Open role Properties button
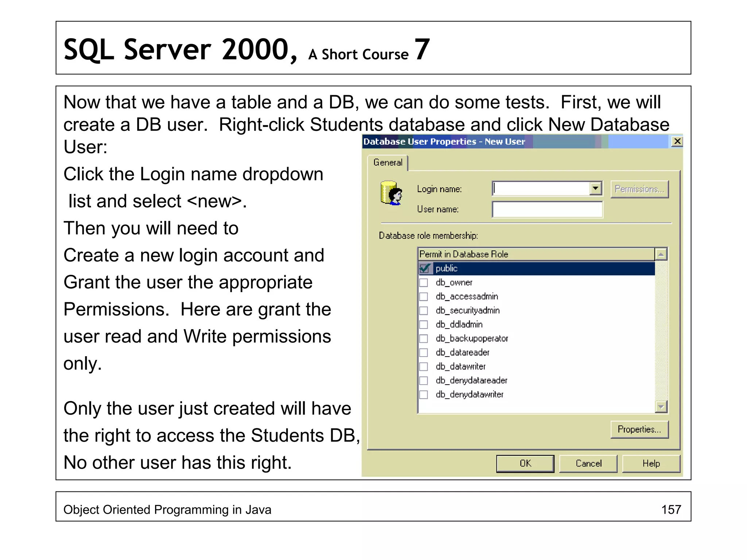 tap(639, 429)
